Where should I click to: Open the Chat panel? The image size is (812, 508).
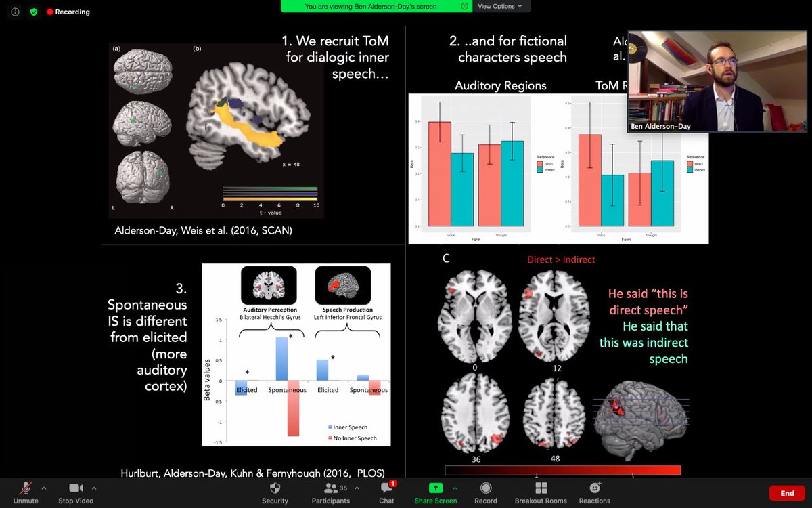[386, 492]
